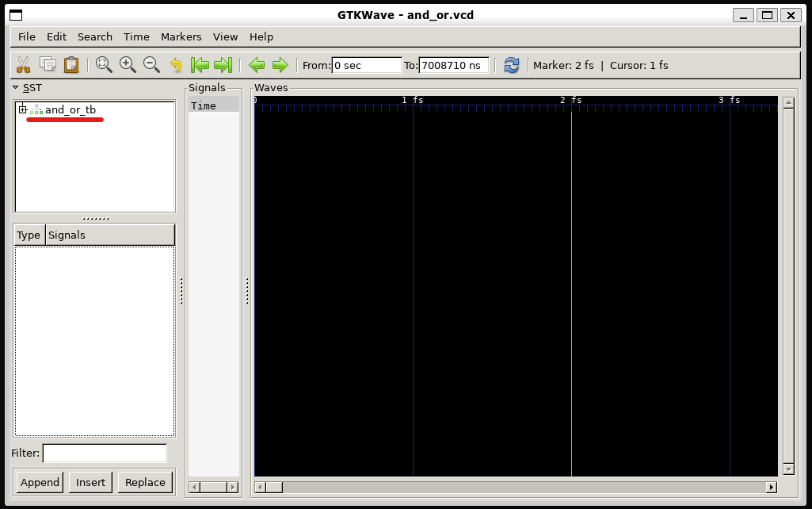Click the Type column header

coord(29,235)
